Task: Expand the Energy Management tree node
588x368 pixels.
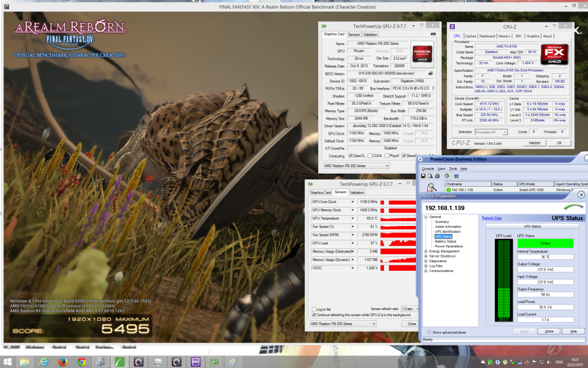Action: point(425,251)
